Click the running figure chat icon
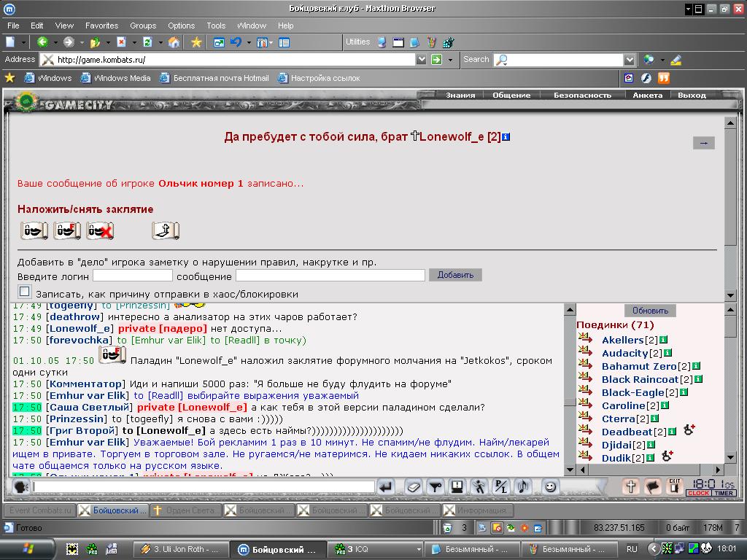This screenshot has width=747, height=560. (479, 486)
